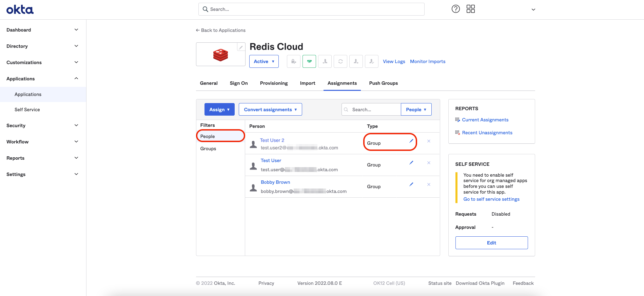Expand the Convert assignments dropdown

270,110
